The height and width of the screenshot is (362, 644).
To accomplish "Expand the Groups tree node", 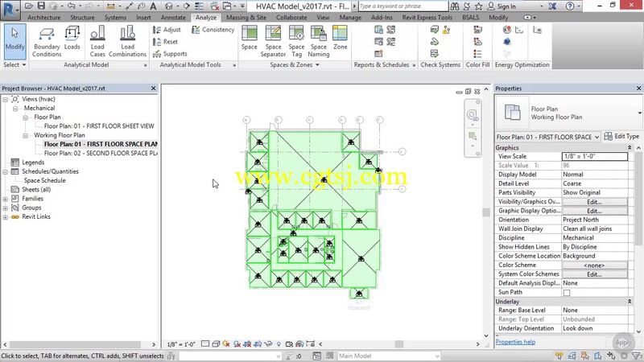I will pyautogui.click(x=6, y=208).
